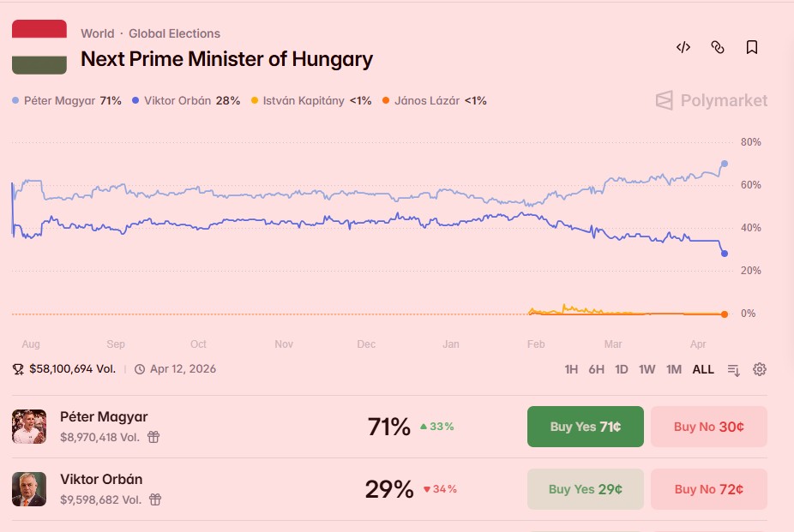Click gift icon beside Viktor Orbán volume
Screen dimensions: 794x532
[154, 499]
